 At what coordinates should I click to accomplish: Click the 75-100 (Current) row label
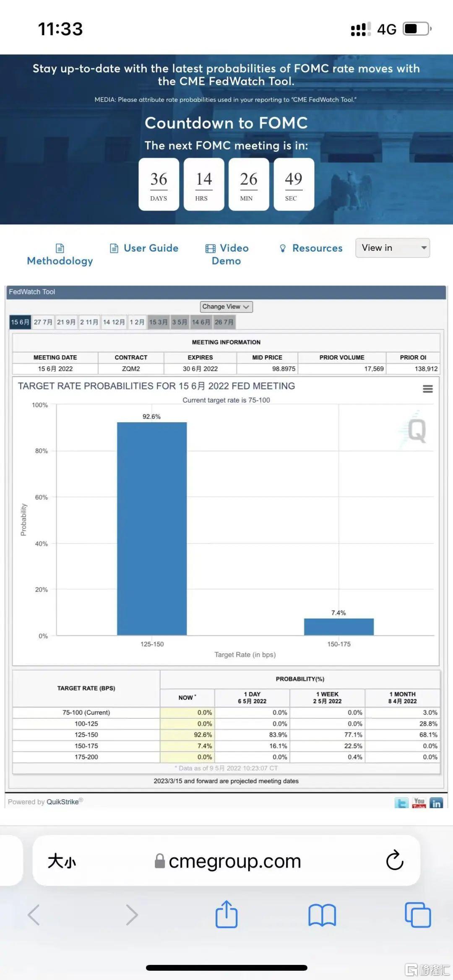86,712
